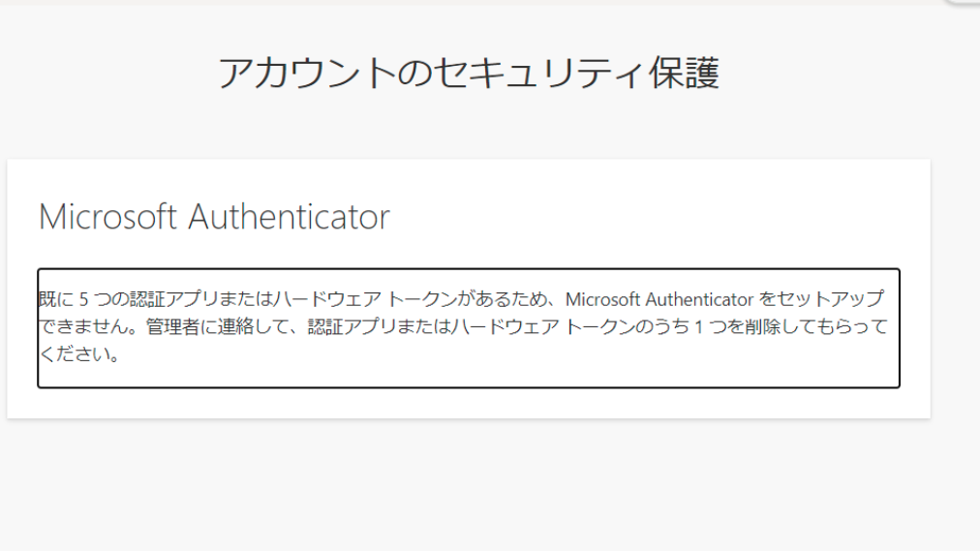Click Microsoft Authenticator inside the error text

[659, 299]
